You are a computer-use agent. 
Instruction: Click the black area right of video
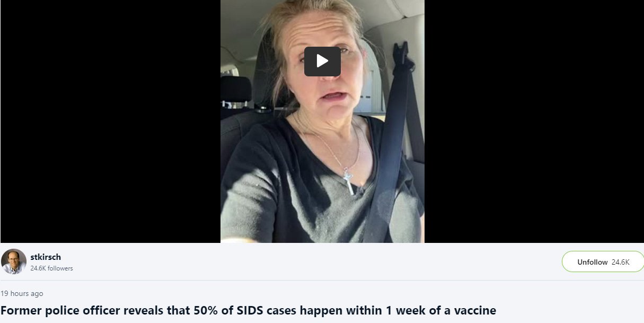[x=534, y=121]
